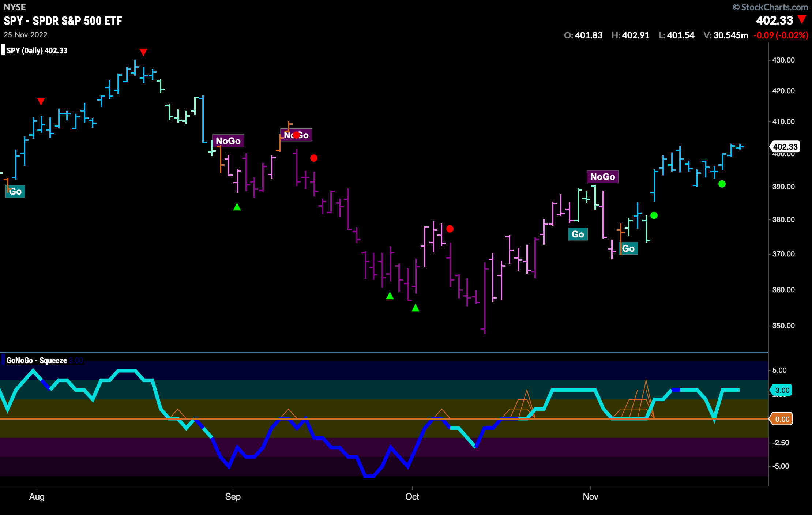The image size is (812, 515).
Task: Click the 380.00 price axis label
Action: tap(783, 219)
